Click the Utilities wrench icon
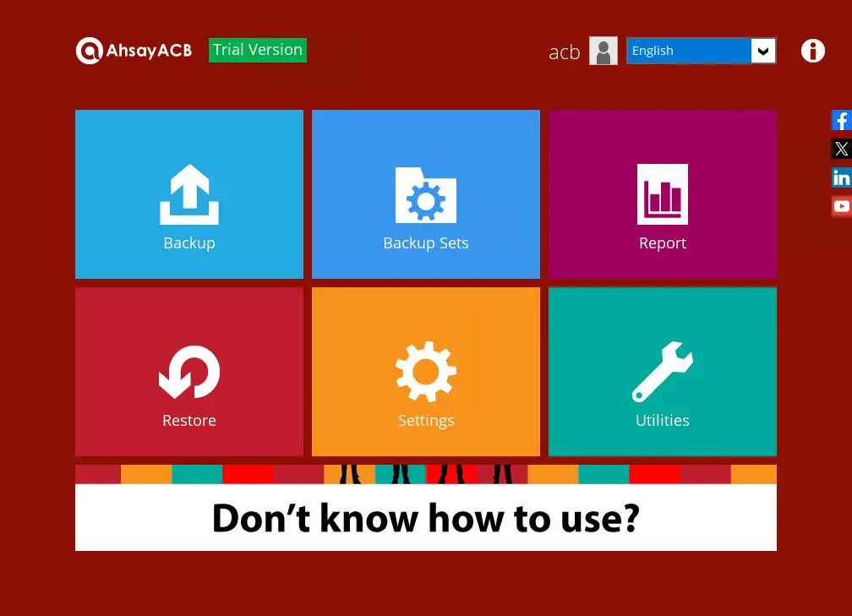 (662, 372)
